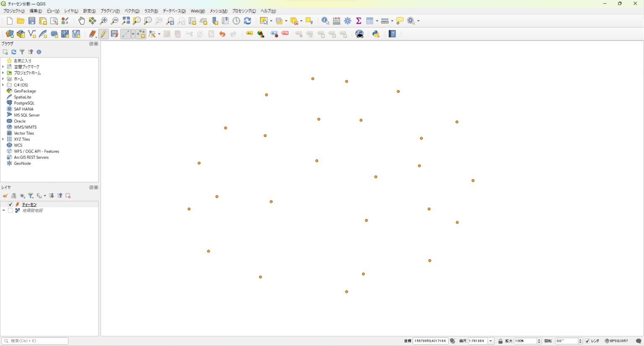Open the scale 縮尺 dropdown
This screenshot has height=346, width=644.
[491, 341]
